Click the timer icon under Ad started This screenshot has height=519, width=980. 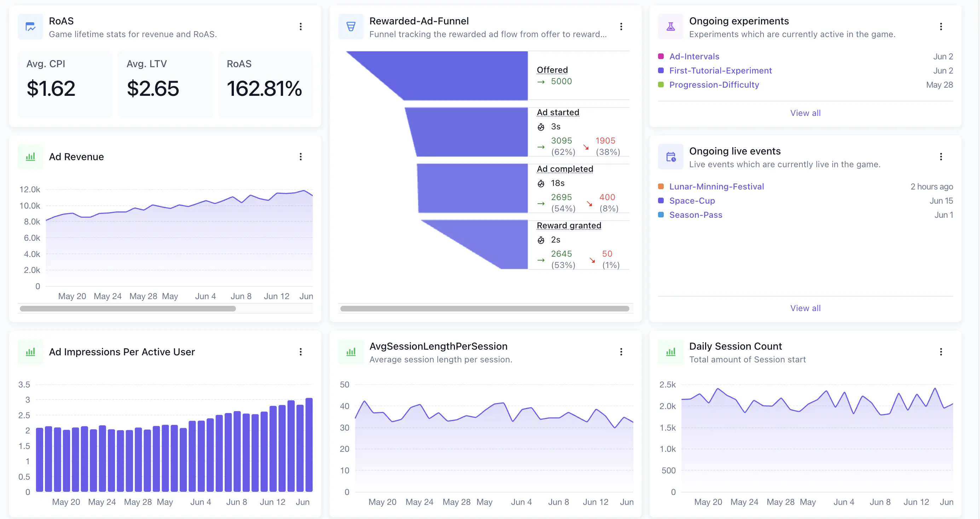point(541,127)
